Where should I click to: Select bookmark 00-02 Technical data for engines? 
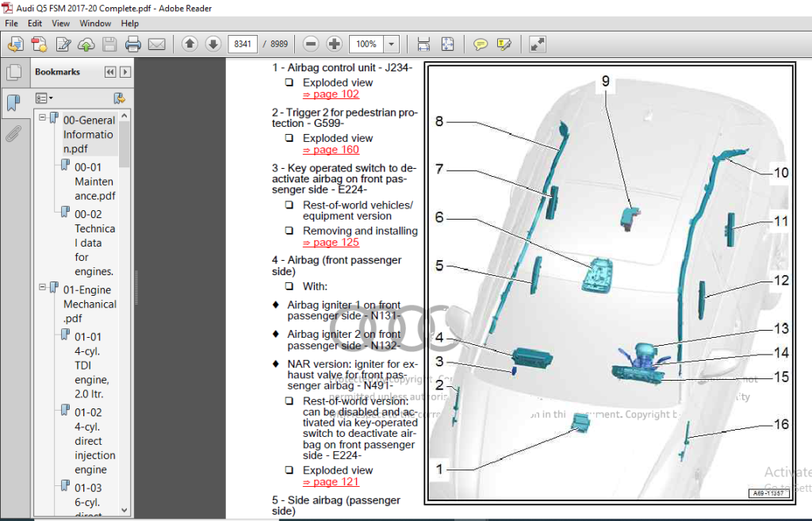[x=94, y=243]
